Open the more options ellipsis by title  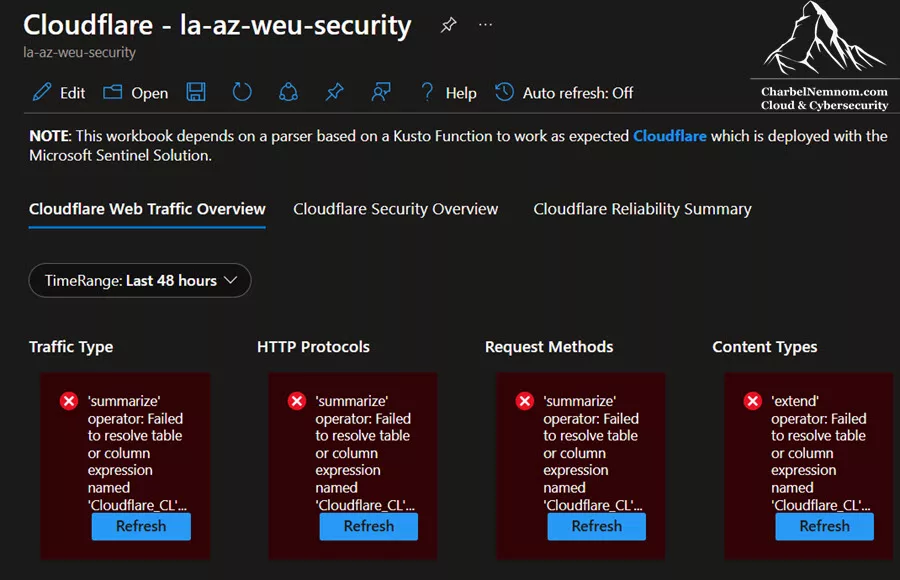point(486,25)
